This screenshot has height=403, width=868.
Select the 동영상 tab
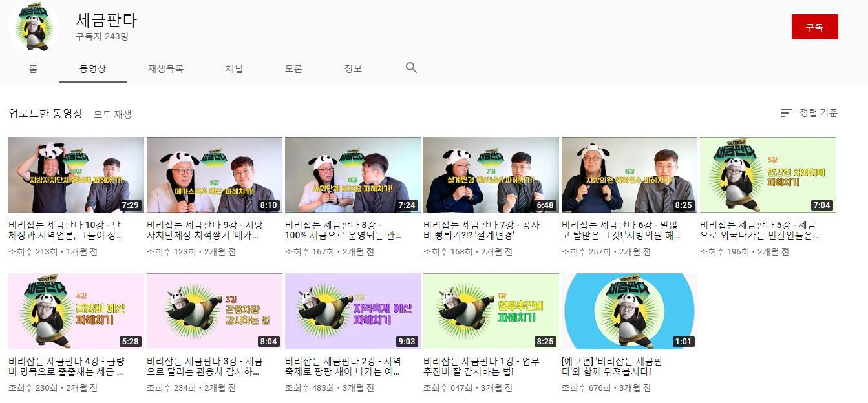[x=93, y=68]
